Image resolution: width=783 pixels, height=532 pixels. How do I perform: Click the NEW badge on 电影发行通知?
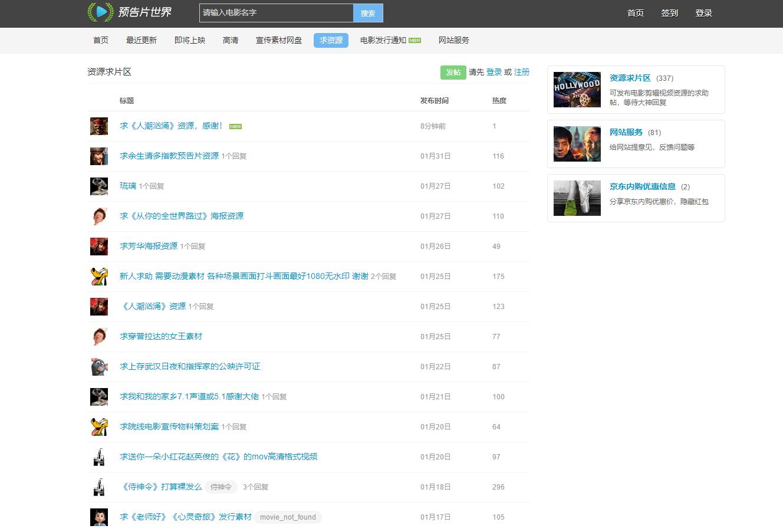coord(414,40)
